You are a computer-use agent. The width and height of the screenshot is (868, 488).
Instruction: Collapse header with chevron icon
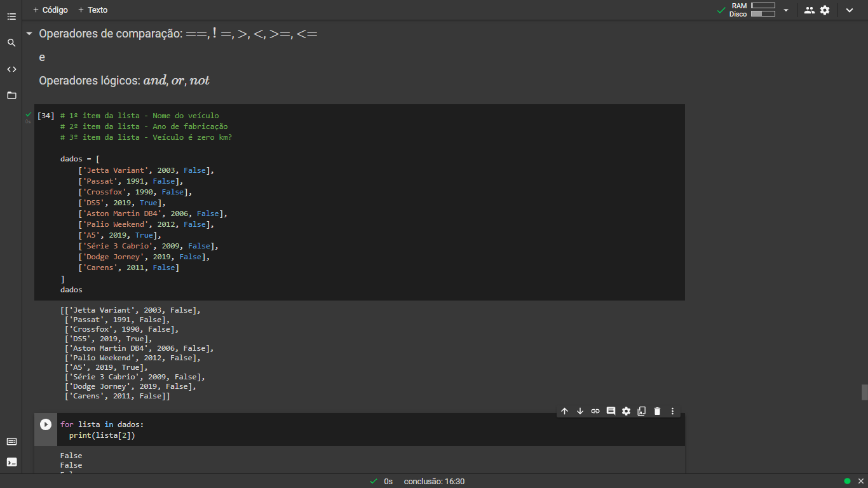coord(850,10)
